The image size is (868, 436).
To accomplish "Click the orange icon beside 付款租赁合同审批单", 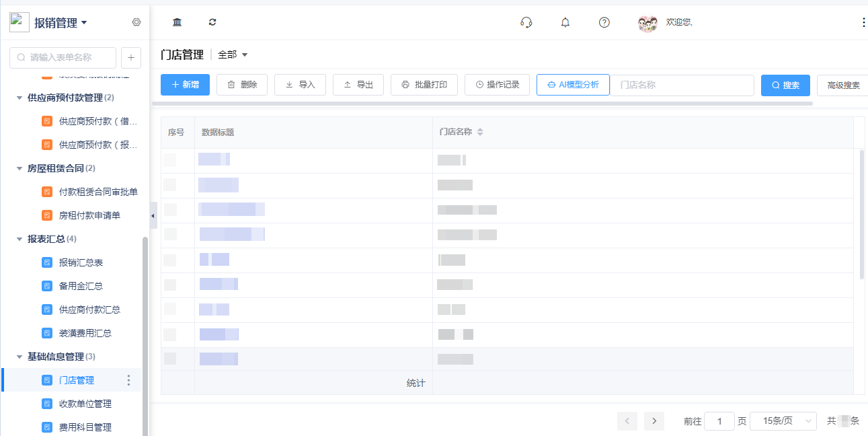I will 47,192.
